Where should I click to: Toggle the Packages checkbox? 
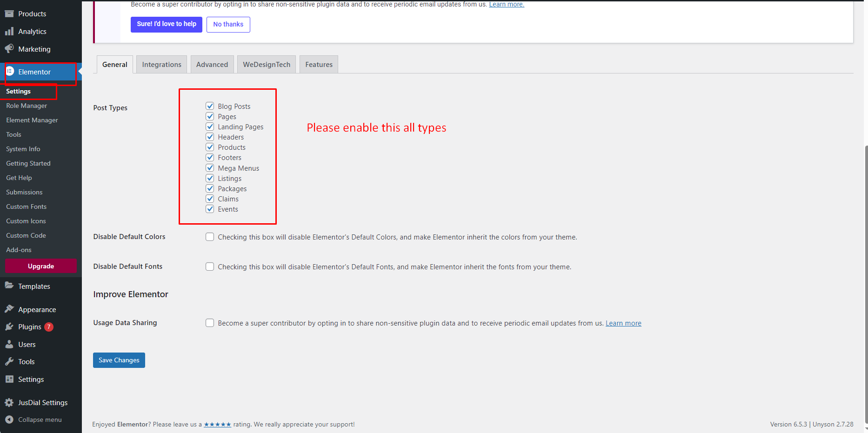click(x=210, y=188)
